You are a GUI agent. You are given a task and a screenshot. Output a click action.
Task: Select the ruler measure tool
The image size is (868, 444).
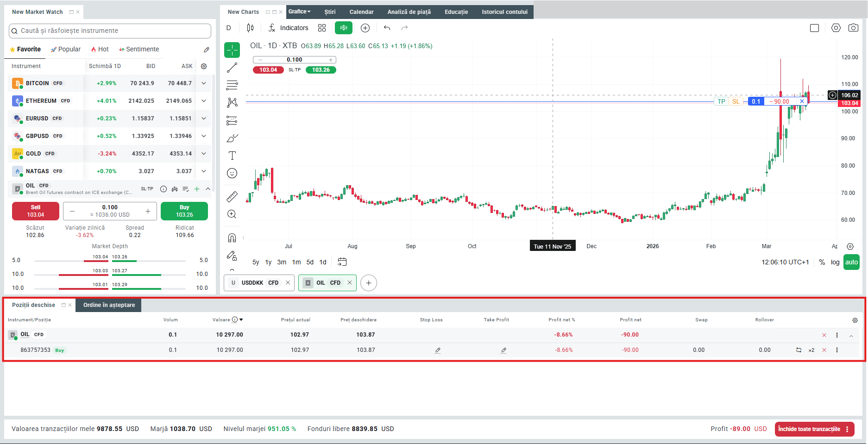pyautogui.click(x=232, y=197)
